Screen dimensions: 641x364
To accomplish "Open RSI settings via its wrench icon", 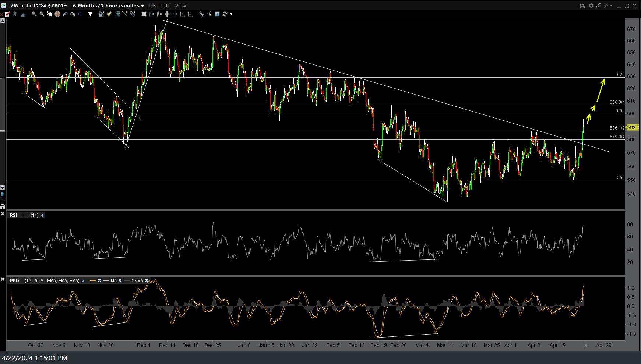I will click(x=42, y=215).
